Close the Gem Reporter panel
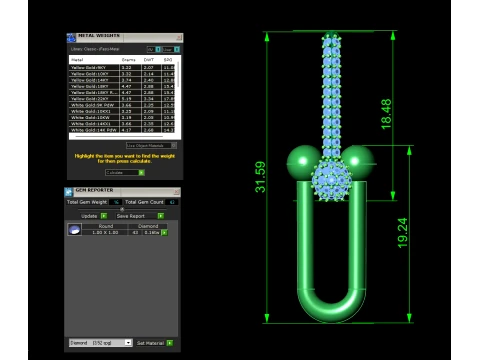Viewport: 480px width, 360px height. (x=177, y=192)
